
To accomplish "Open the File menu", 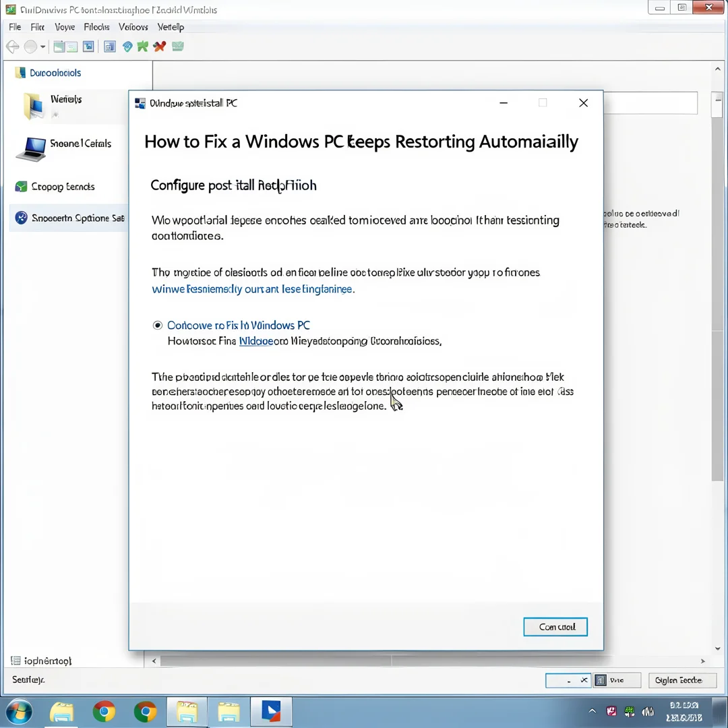I will point(15,27).
